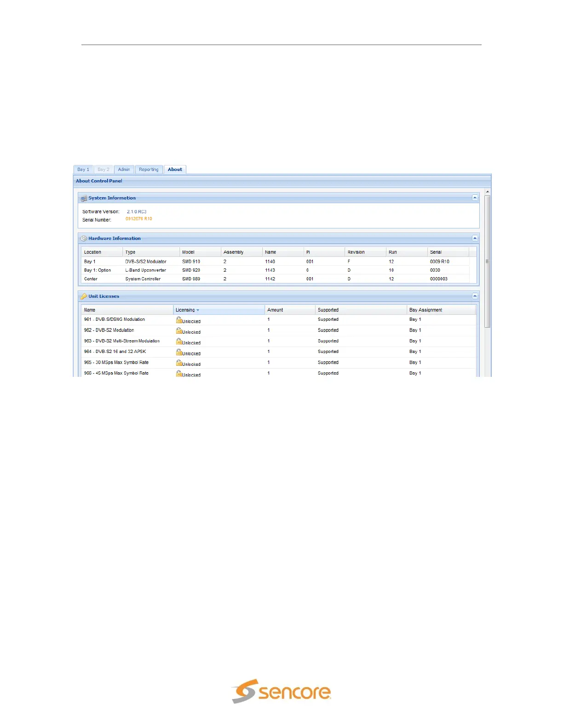Image resolution: width=563 pixels, height=728 pixels.
Task: Select 966 - 45 MSps Max Symbol Rate row
Action: point(279,373)
